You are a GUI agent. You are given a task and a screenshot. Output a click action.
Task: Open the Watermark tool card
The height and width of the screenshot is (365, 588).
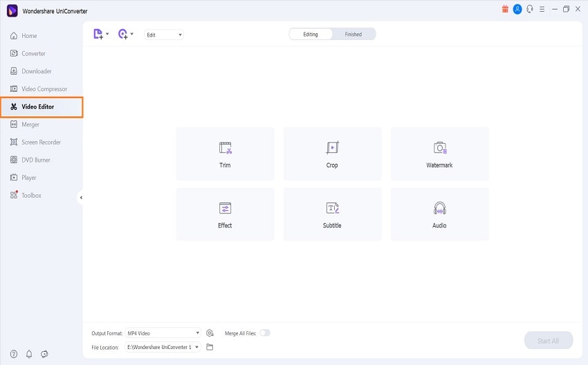click(x=439, y=154)
